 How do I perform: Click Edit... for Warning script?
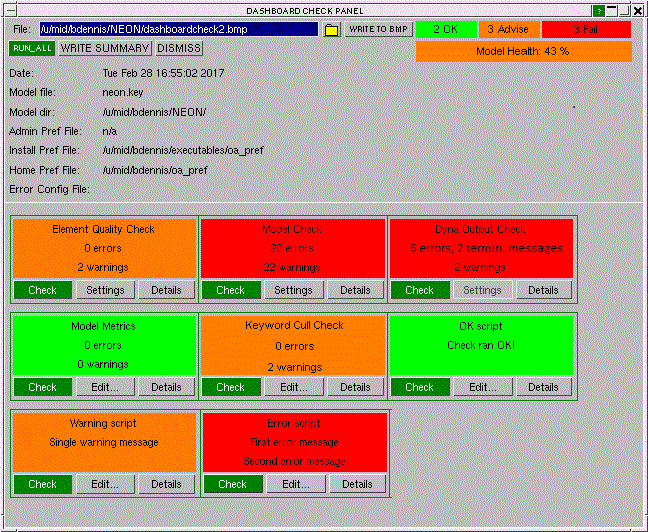tap(105, 484)
